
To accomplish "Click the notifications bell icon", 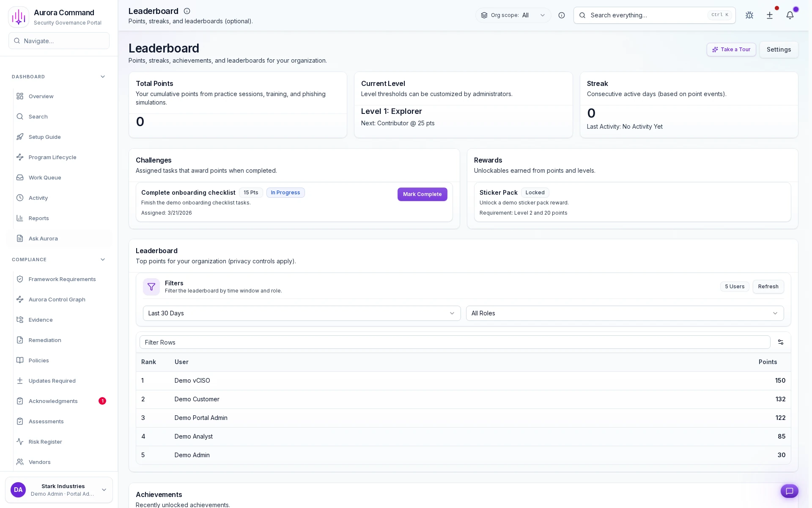I will [790, 15].
